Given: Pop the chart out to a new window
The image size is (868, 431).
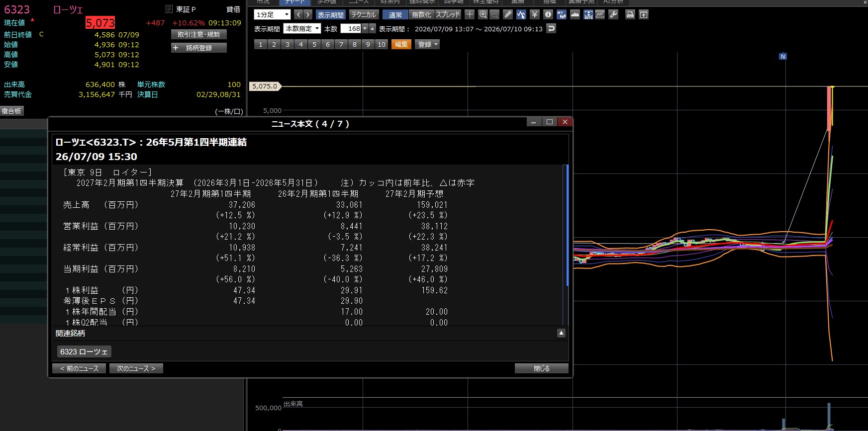Looking at the screenshot, I should coord(644,14).
